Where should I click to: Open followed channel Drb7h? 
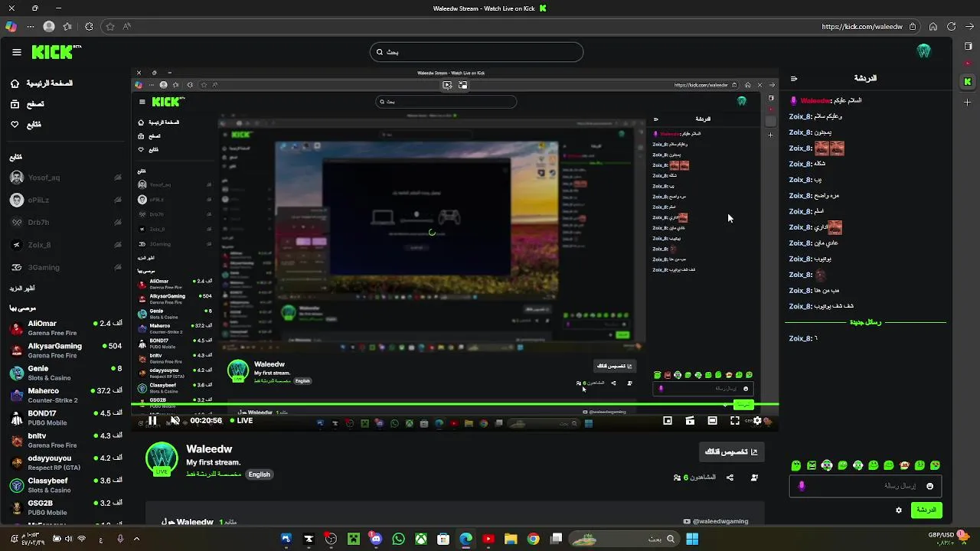tap(65, 223)
